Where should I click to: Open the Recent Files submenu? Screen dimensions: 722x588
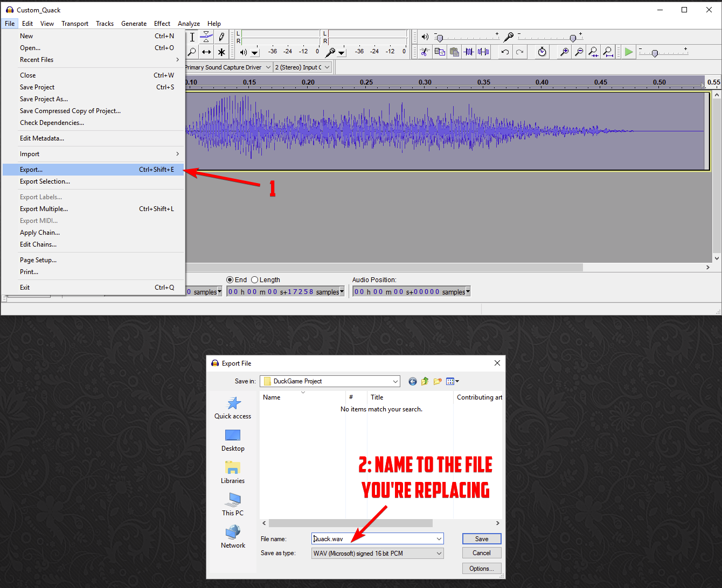(93, 60)
